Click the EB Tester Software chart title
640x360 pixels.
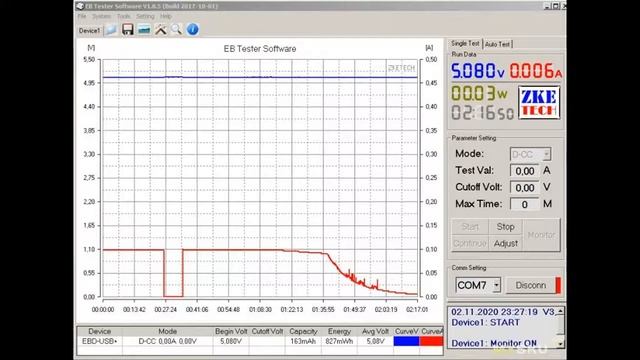[260, 49]
